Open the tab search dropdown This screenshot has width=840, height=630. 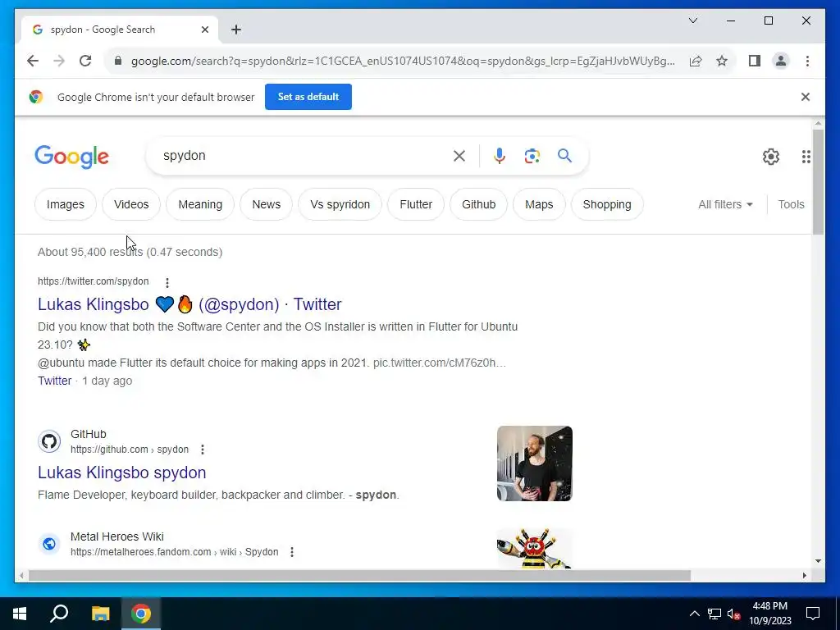click(x=692, y=21)
